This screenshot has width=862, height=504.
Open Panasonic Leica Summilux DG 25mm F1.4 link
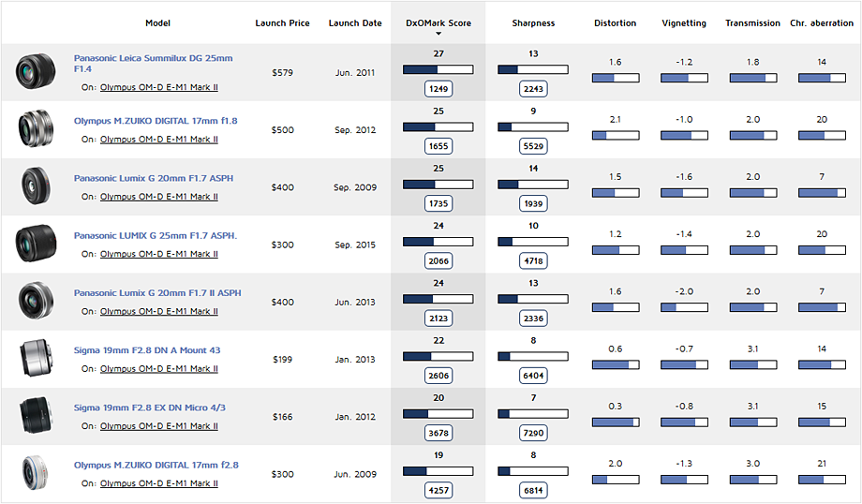coord(154,63)
